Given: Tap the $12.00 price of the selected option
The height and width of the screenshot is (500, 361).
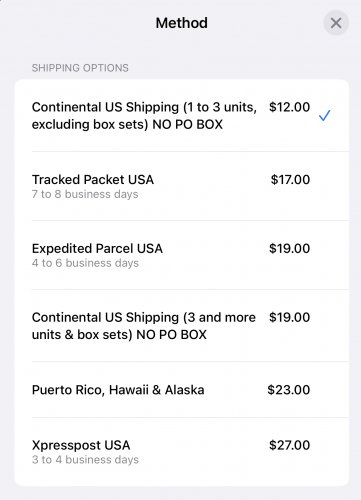Looking at the screenshot, I should click(289, 107).
